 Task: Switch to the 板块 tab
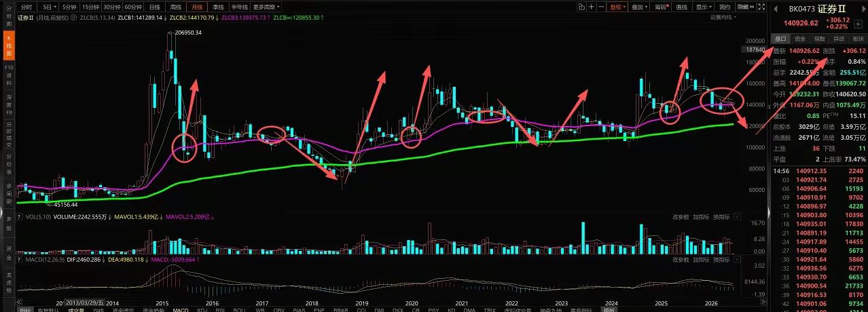click(x=858, y=39)
